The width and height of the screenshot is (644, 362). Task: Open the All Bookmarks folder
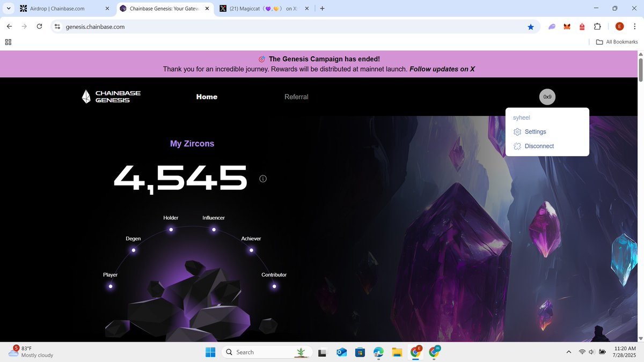(617, 42)
